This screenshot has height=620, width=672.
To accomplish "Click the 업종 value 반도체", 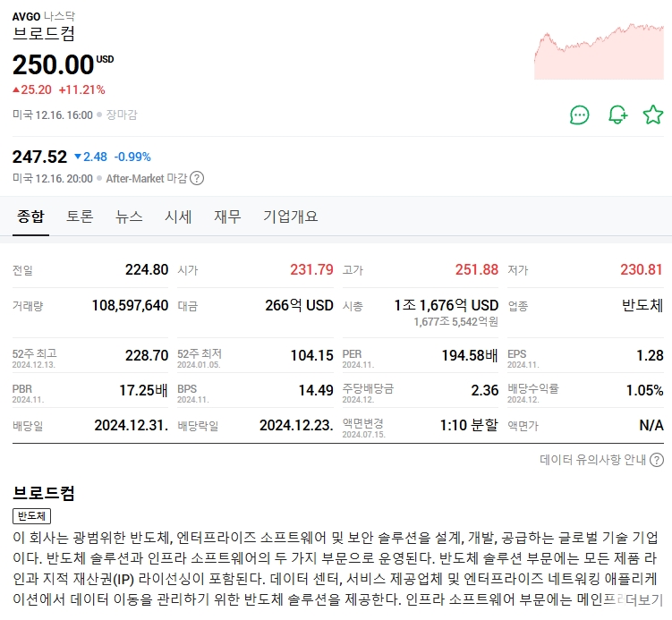I will [642, 305].
